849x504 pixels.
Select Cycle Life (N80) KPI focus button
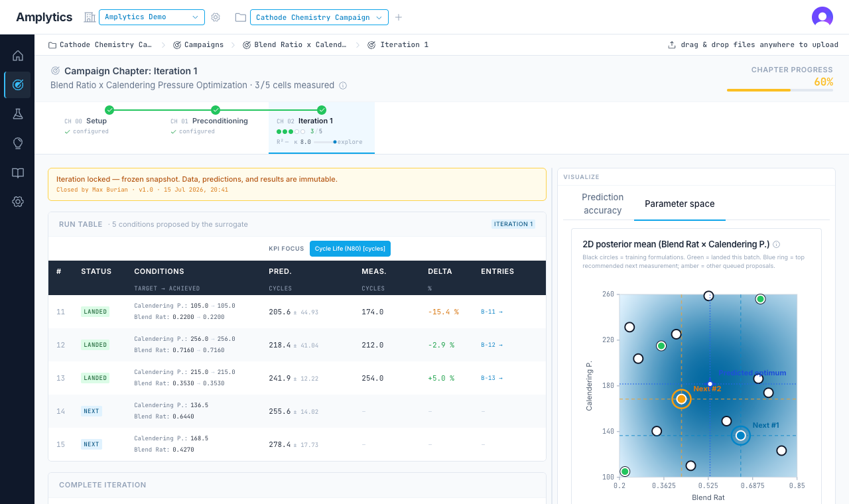point(350,249)
